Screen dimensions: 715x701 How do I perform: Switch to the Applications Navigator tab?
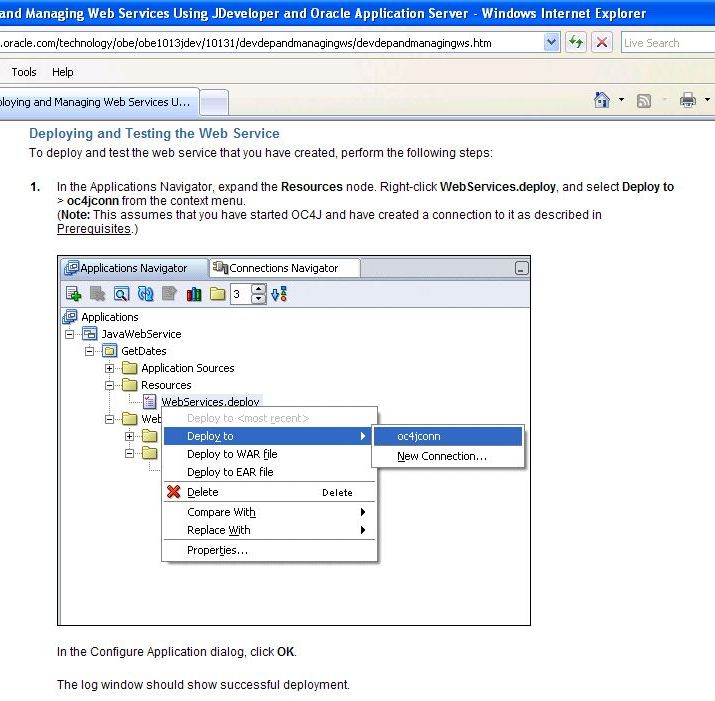[134, 268]
